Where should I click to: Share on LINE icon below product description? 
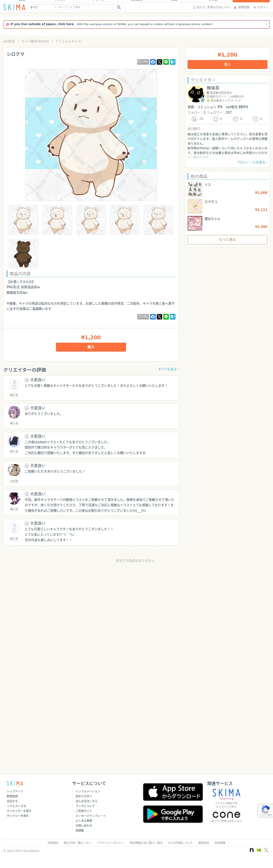point(166,317)
